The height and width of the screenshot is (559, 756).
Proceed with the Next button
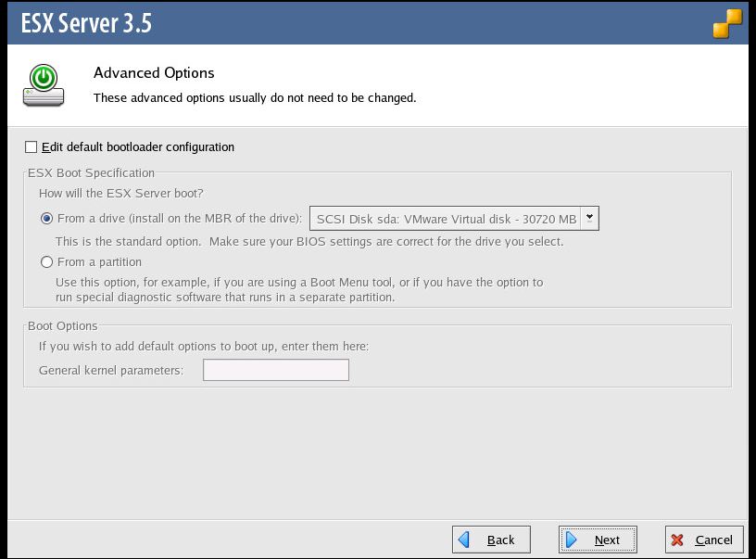pyautogui.click(x=598, y=540)
